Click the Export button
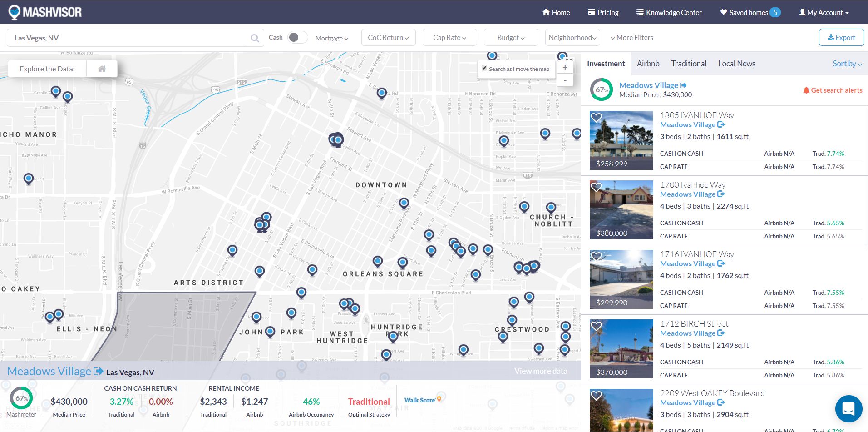Image resolution: width=868 pixels, height=432 pixels. pos(841,37)
